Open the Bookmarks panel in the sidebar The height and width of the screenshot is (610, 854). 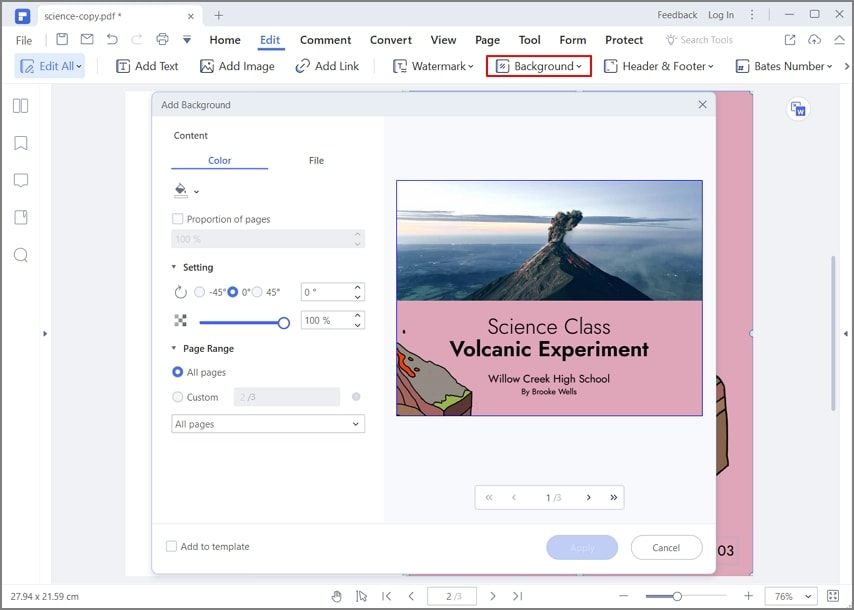click(21, 143)
